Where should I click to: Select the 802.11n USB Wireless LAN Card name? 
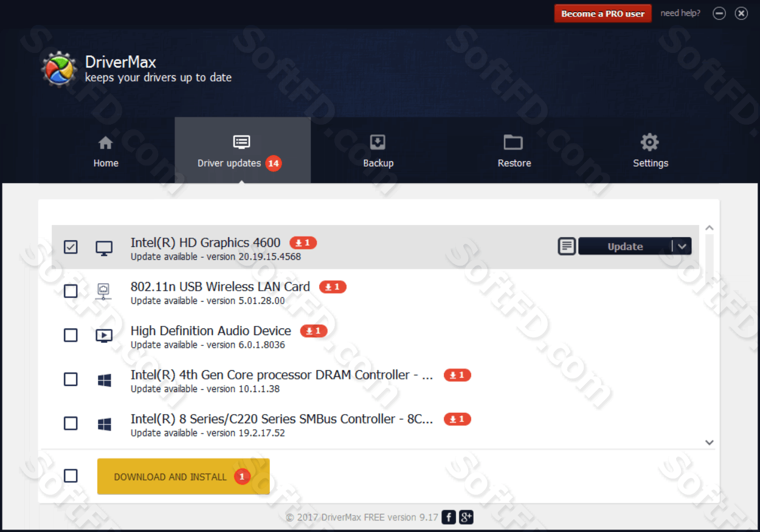click(x=220, y=286)
